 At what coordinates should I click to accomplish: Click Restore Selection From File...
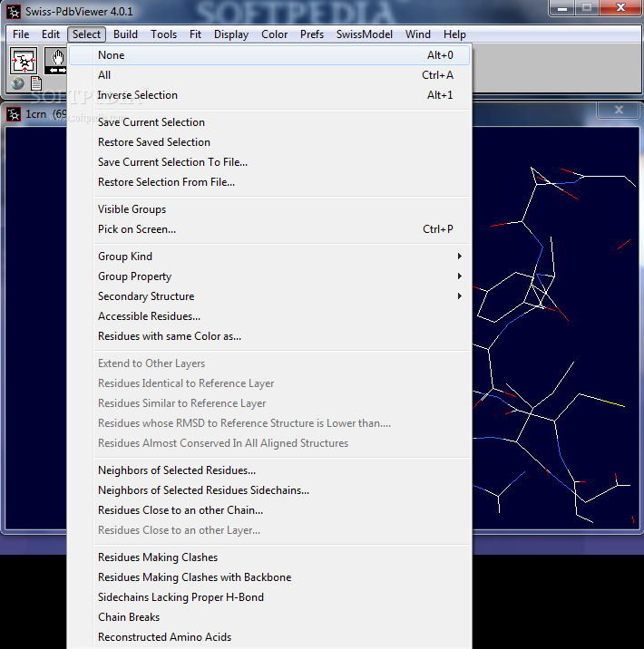[269, 181]
